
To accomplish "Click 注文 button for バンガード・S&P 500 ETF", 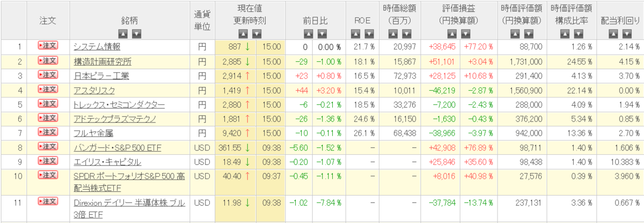I will click(48, 146).
